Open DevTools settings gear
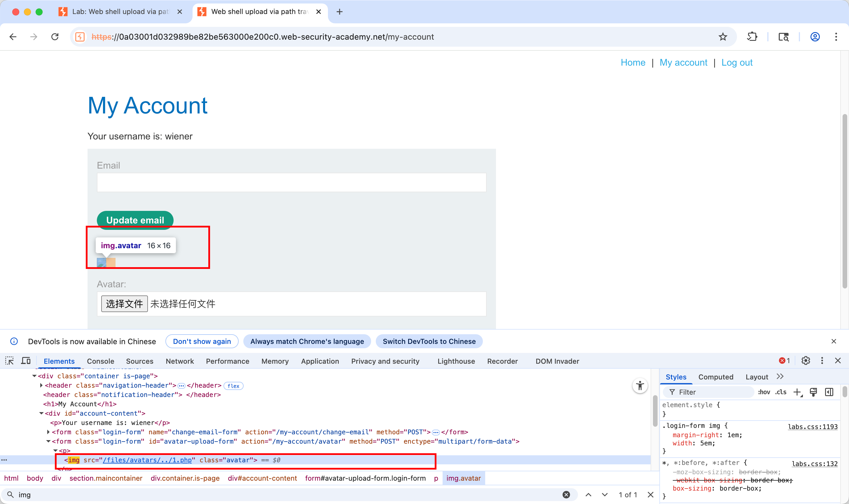Screen dimensions: 849x504 [x=806, y=361]
